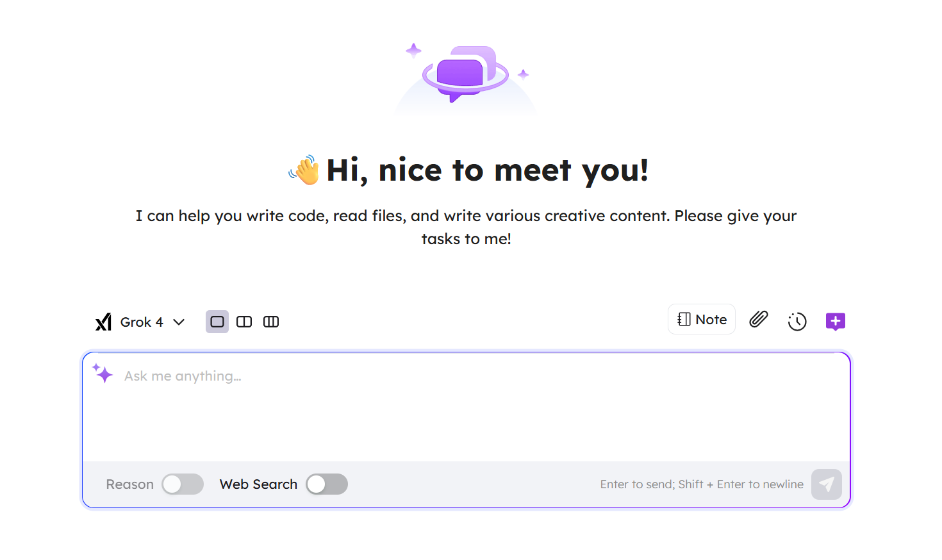The height and width of the screenshot is (560, 942).
Task: Click the sparkle icon in the prompt box
Action: [103, 373]
